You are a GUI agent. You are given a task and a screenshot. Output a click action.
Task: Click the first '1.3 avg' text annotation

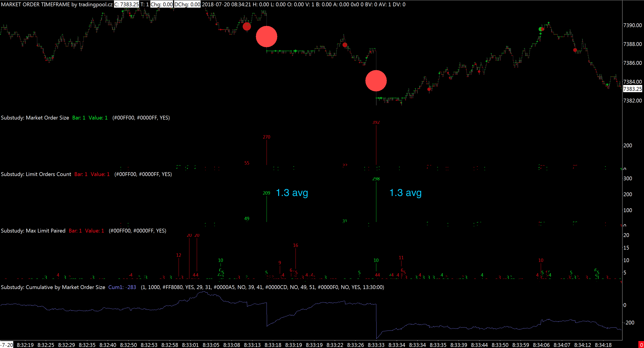(x=292, y=193)
